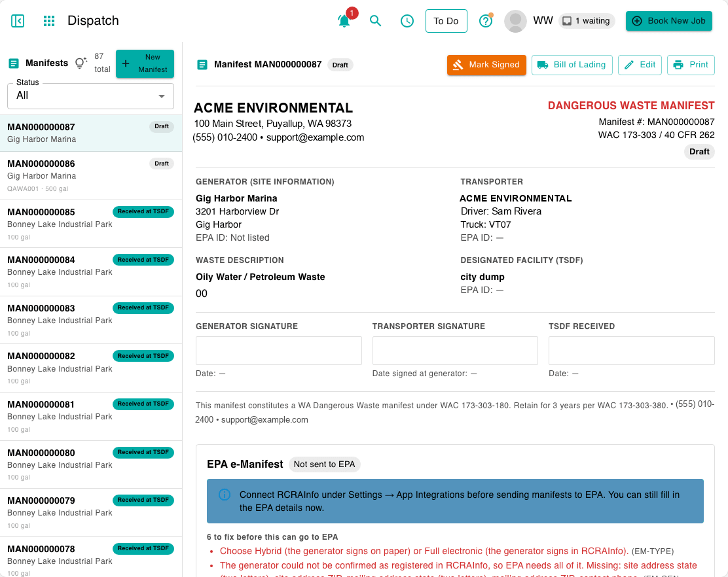Open the search magnifier
Screen dimensions: 728x577
375,21
